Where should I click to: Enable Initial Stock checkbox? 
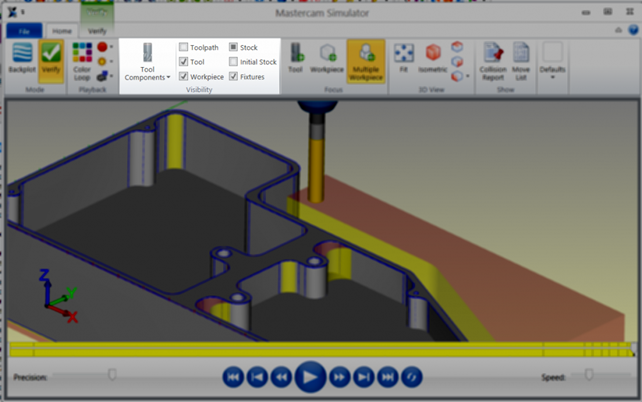tap(233, 62)
